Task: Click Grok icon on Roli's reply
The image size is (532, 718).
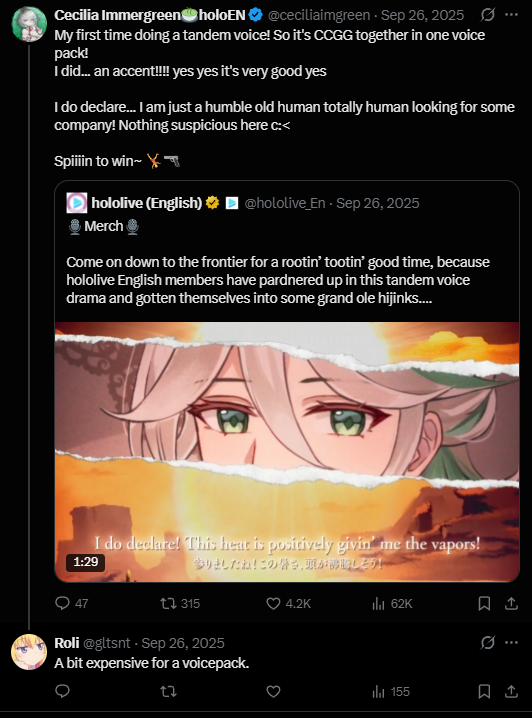Action: [x=488, y=643]
